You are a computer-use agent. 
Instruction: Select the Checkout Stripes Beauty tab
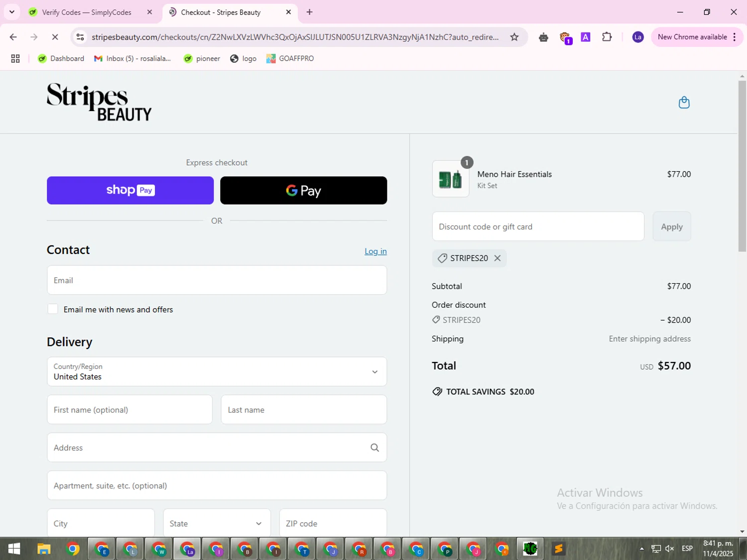pyautogui.click(x=221, y=12)
